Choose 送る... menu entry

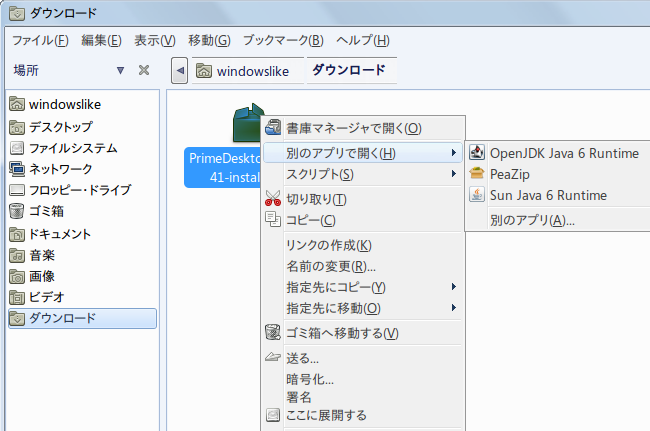coord(363,358)
